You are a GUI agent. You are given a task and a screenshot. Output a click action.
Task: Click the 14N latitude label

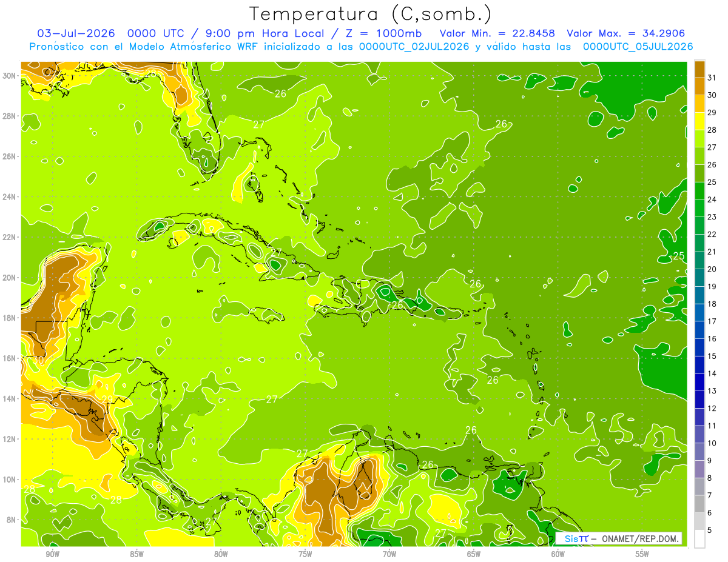coord(10,399)
